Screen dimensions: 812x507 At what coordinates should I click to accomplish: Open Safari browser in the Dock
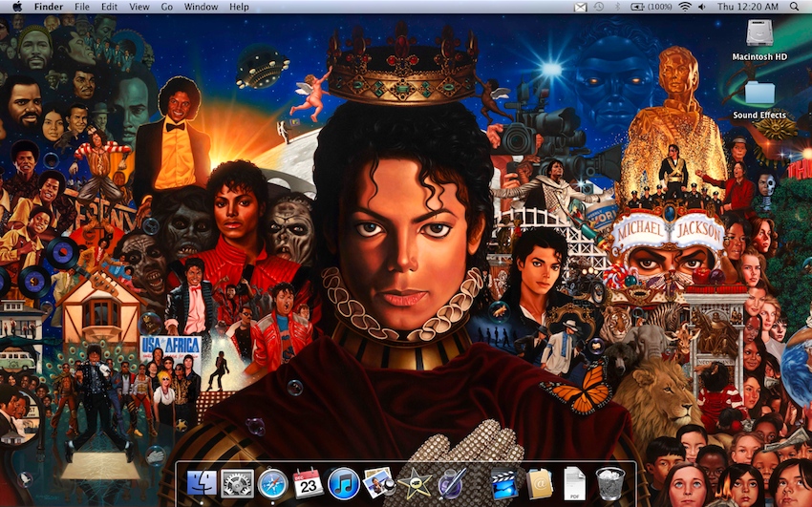(x=272, y=483)
